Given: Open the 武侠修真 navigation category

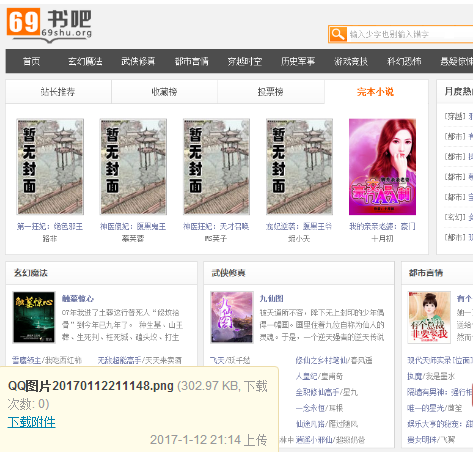Looking at the screenshot, I should click(x=138, y=61).
